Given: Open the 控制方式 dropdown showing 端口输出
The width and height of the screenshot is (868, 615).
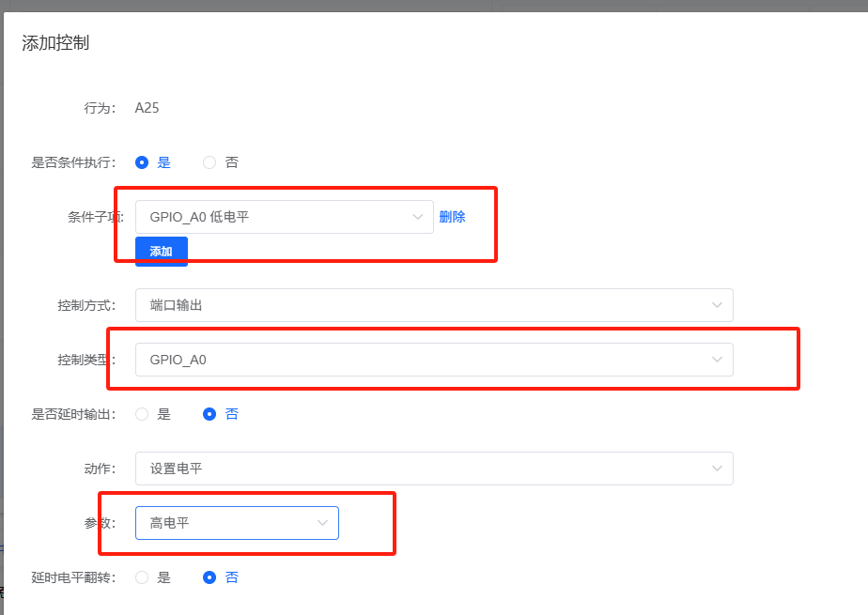Looking at the screenshot, I should pos(423,304).
